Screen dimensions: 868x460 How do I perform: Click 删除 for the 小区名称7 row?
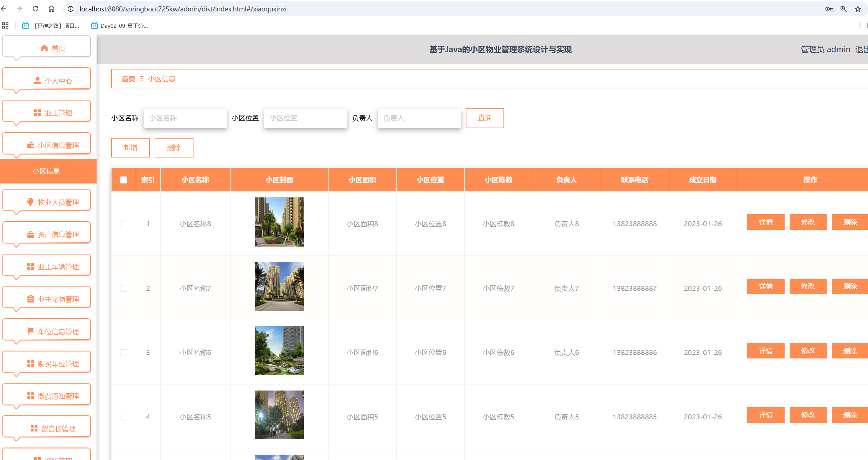coord(850,286)
